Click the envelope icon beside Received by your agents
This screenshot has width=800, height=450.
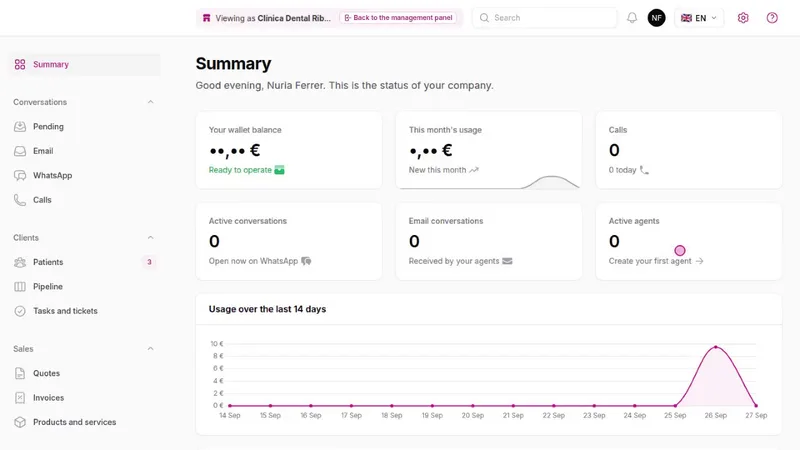507,261
